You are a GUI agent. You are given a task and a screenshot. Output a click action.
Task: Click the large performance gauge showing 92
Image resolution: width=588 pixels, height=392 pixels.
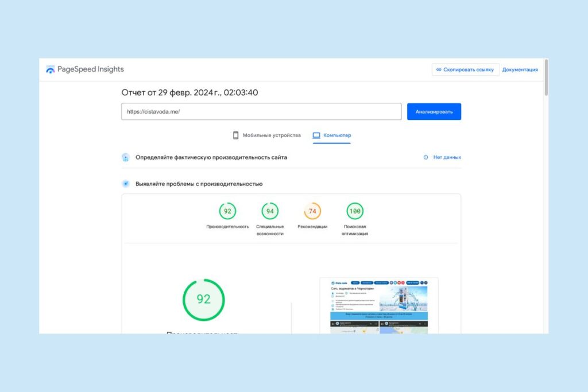[x=204, y=300]
